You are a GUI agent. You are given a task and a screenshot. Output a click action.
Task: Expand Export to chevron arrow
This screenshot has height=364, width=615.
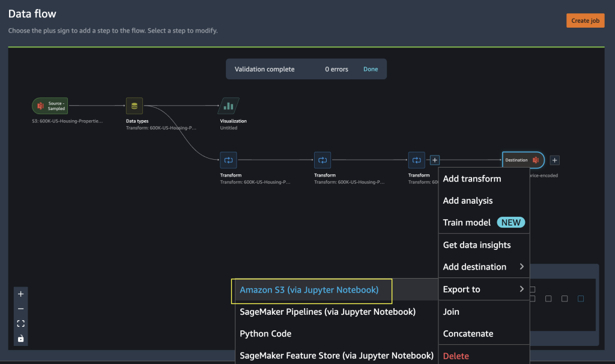(x=522, y=289)
